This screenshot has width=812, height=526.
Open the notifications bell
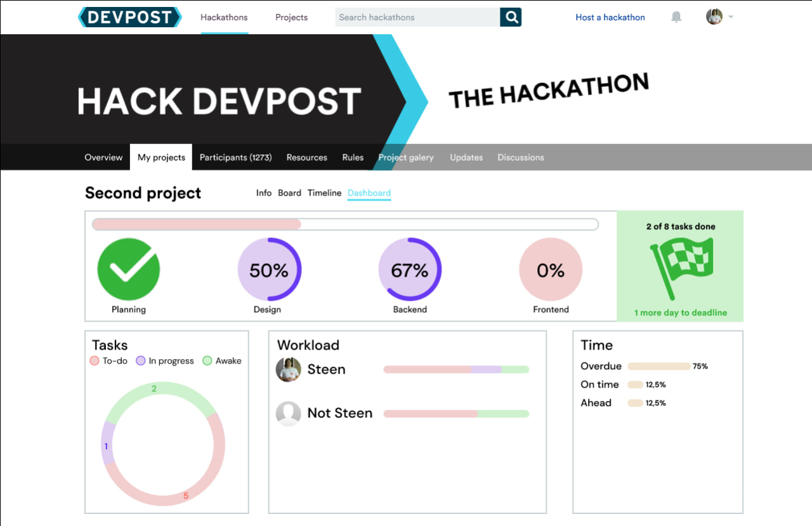click(x=676, y=17)
